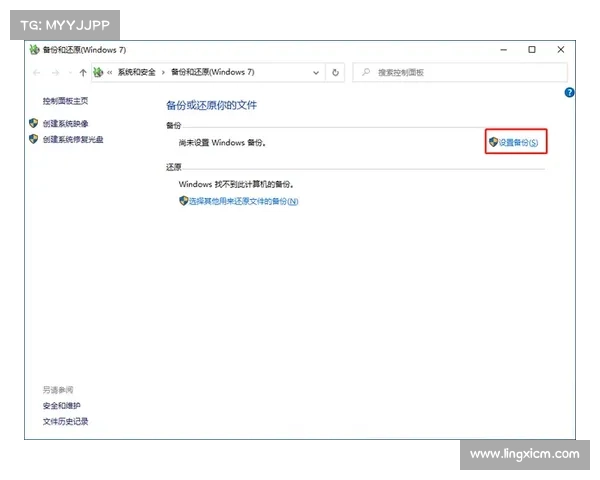Refresh the current control panel page
The width and height of the screenshot is (600, 480).
pos(336,73)
